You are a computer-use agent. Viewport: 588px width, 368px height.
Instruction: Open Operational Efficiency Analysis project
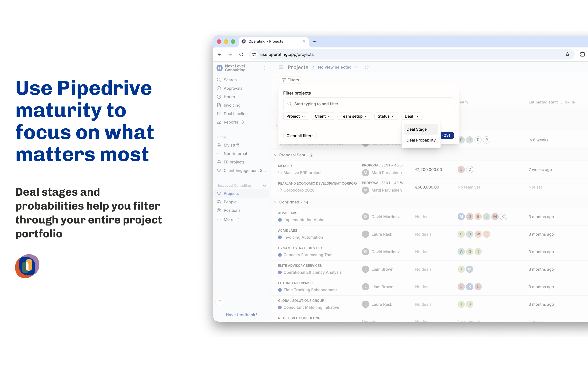coord(312,272)
